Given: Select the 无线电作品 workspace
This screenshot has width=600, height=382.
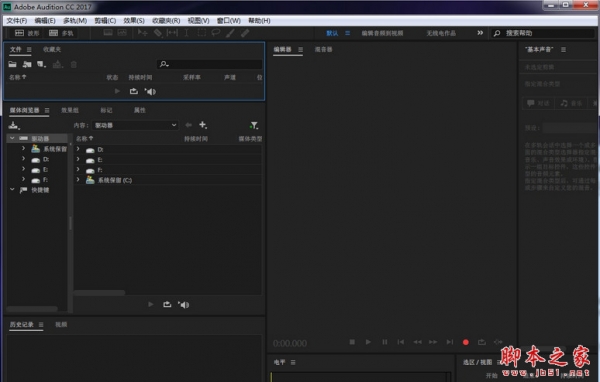Looking at the screenshot, I should pyautogui.click(x=441, y=33).
